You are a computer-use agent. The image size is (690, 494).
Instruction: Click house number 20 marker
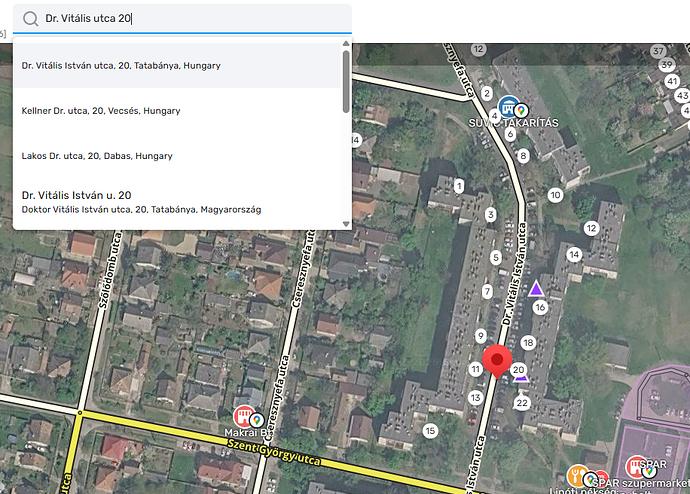point(519,370)
